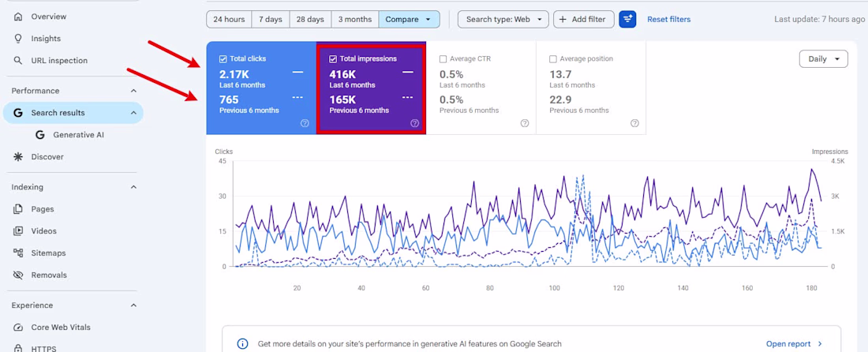868x352 pixels.
Task: Click the Core Web Vitals gauge icon
Action: pyautogui.click(x=18, y=327)
